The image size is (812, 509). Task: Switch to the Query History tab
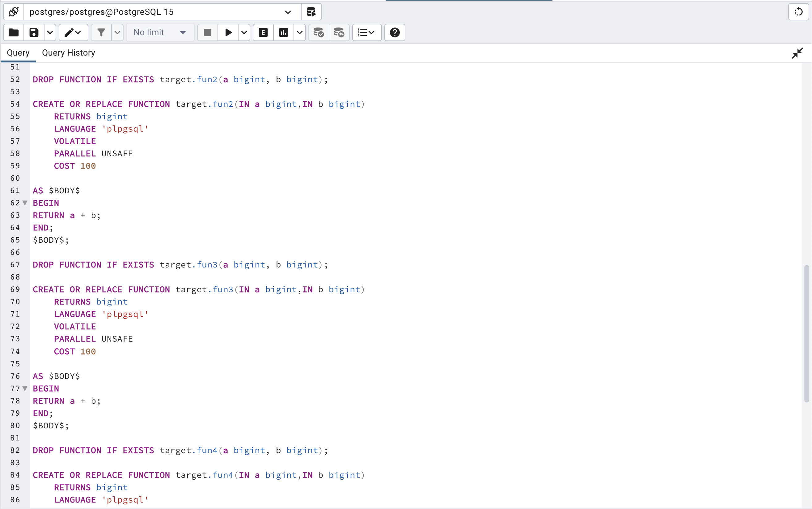pyautogui.click(x=69, y=53)
